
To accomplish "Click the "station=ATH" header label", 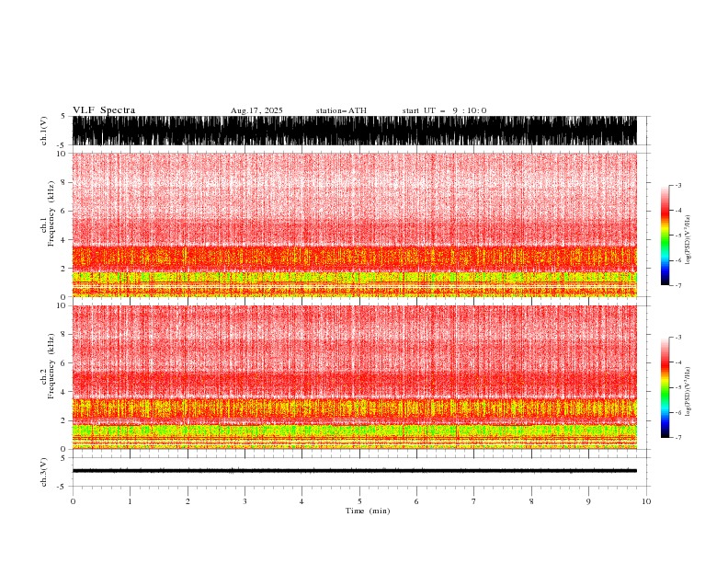I will point(341,110).
